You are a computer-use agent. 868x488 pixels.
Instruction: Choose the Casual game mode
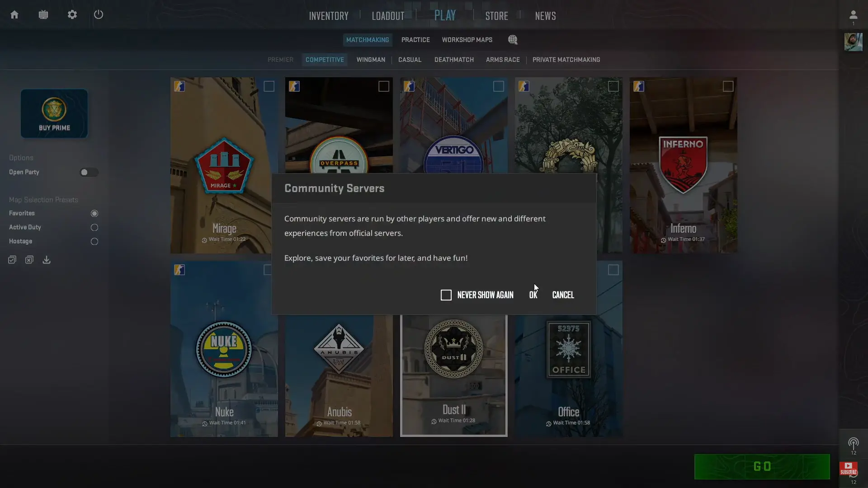[x=410, y=60]
